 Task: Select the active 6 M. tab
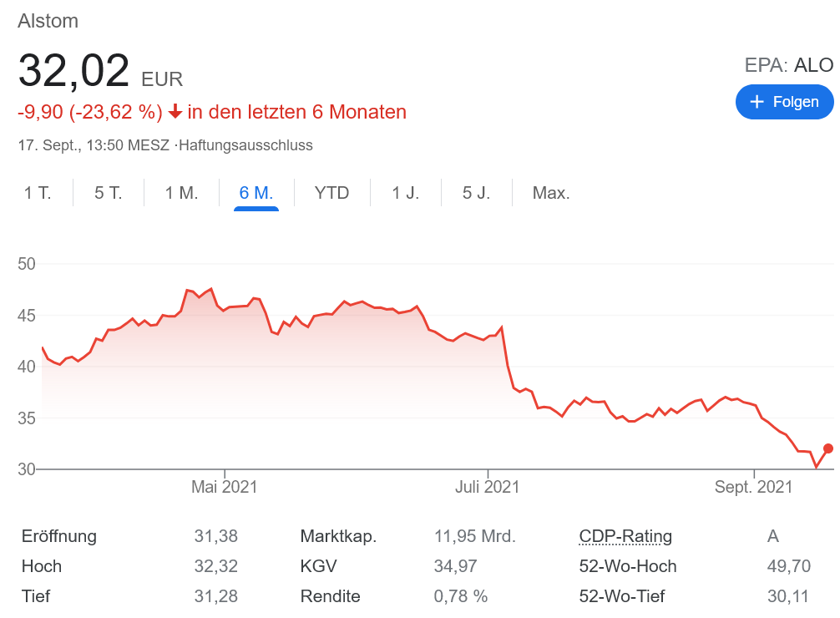click(256, 193)
